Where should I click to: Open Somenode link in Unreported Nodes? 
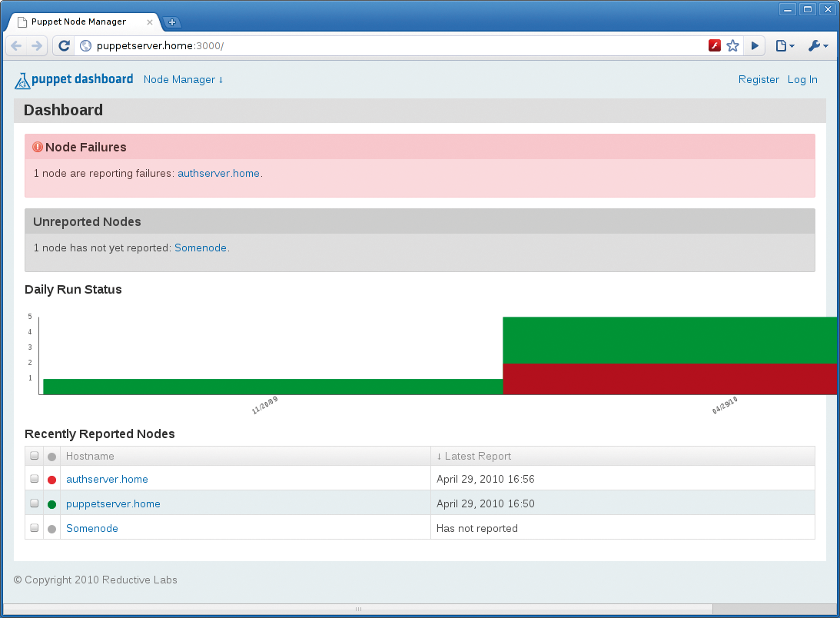pos(201,248)
